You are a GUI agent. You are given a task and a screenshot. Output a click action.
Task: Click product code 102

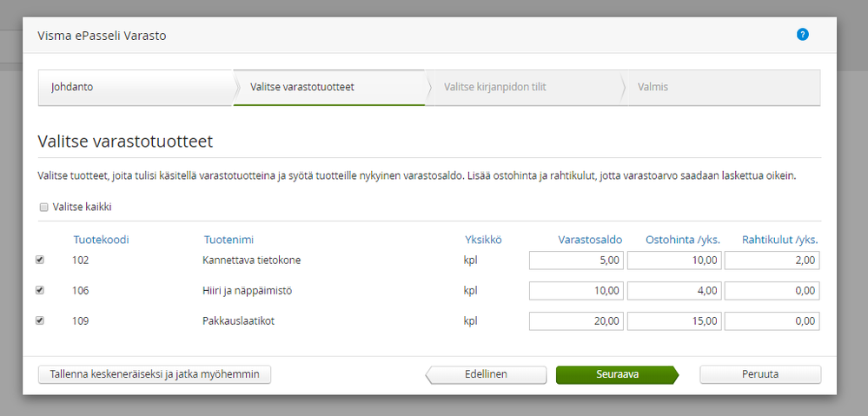click(80, 260)
